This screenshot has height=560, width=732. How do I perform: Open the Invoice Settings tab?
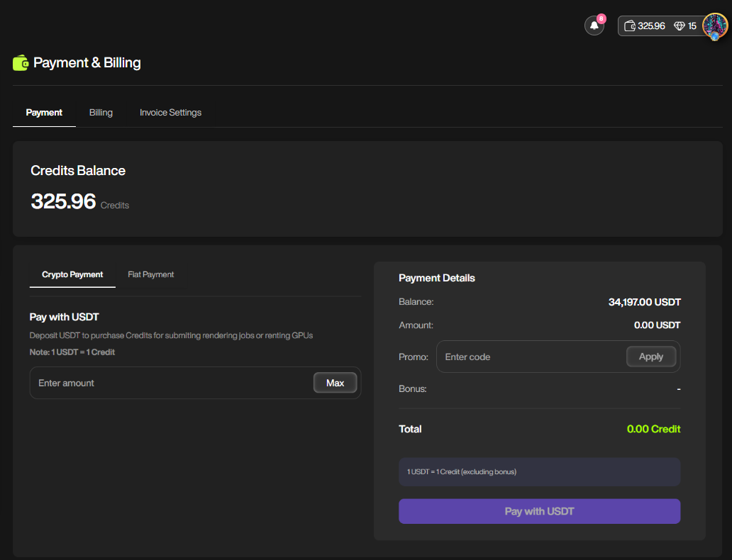170,113
